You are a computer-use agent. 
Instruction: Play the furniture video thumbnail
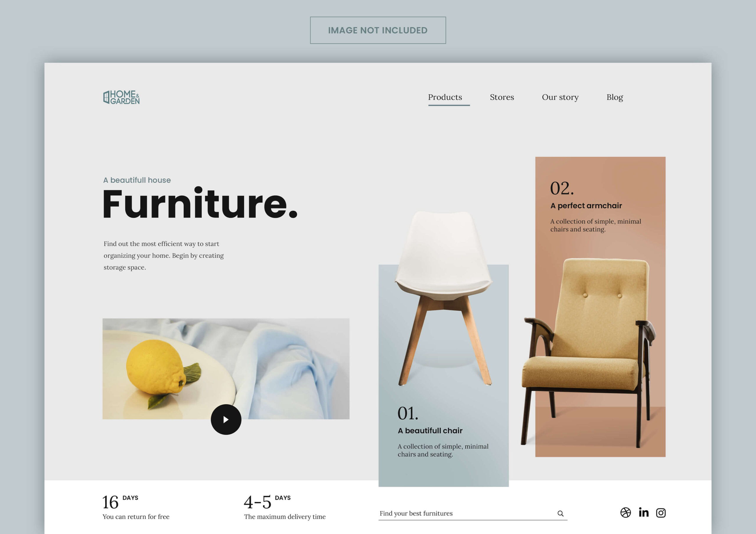(x=225, y=420)
